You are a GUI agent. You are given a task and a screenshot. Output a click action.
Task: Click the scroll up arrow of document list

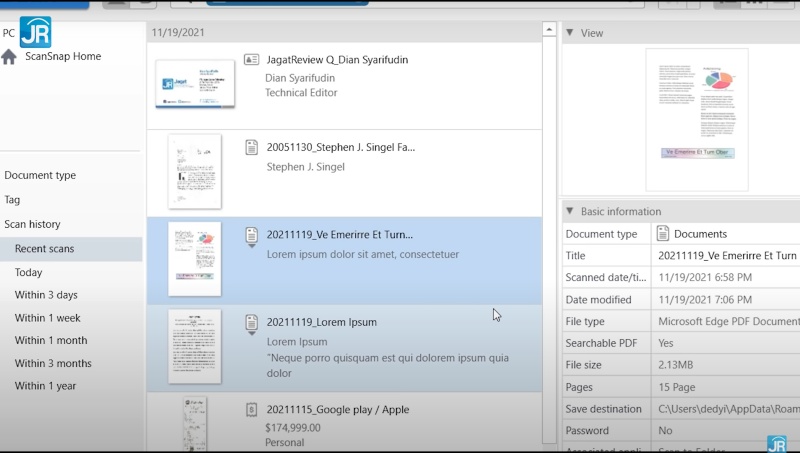pyautogui.click(x=549, y=30)
